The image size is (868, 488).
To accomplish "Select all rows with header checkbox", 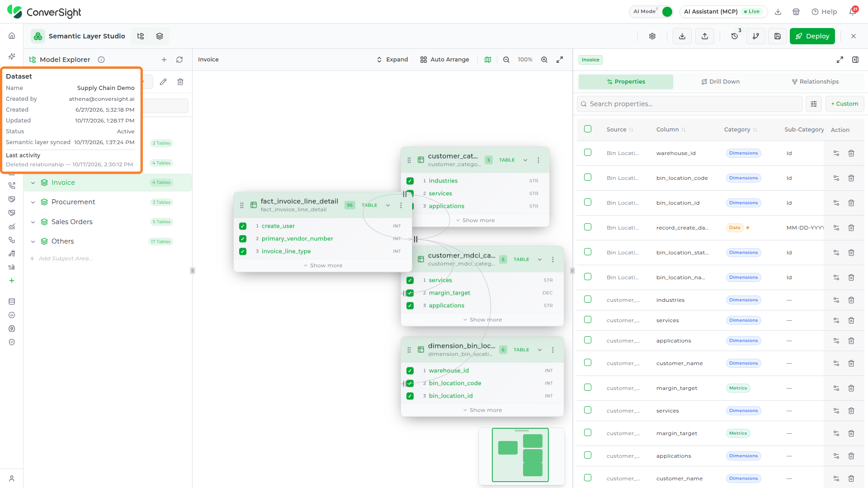I will 588,129.
